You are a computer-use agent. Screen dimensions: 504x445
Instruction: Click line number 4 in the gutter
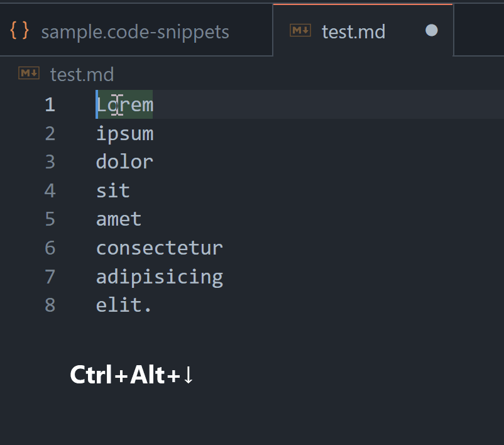point(50,191)
